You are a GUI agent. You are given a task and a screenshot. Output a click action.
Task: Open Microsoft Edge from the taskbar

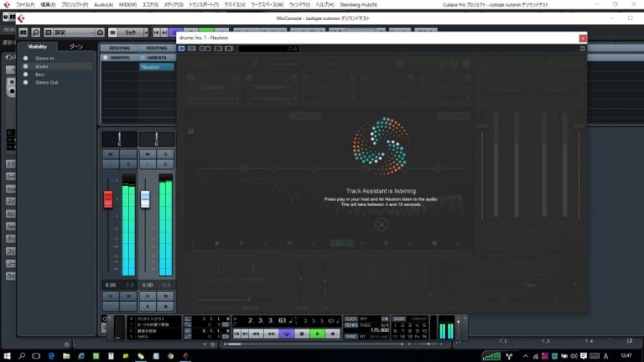[51, 356]
